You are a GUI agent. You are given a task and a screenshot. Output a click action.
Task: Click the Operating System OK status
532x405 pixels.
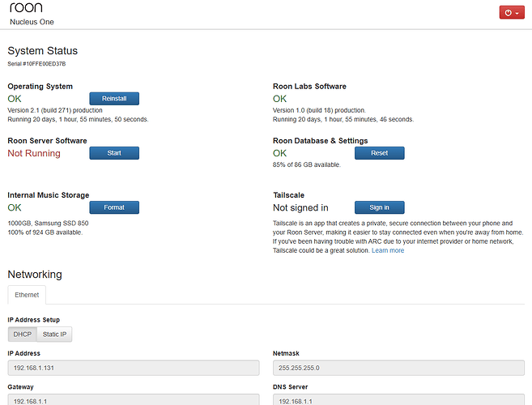pos(15,99)
